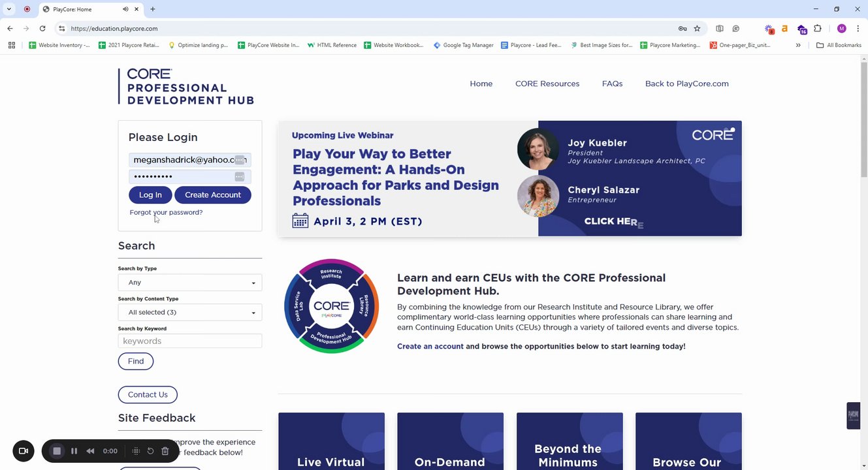Restart the recording with the circular arrow

(x=150, y=451)
